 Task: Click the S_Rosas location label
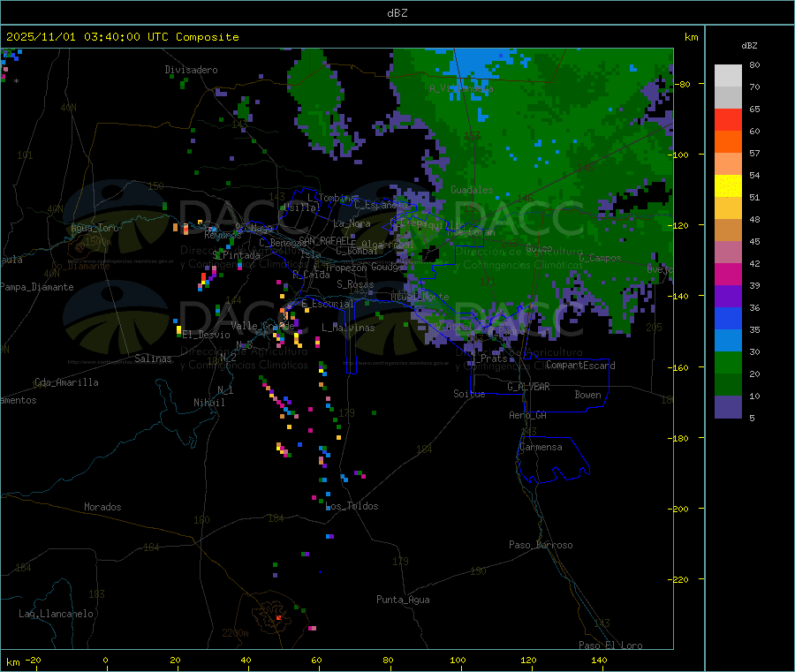[x=355, y=284]
